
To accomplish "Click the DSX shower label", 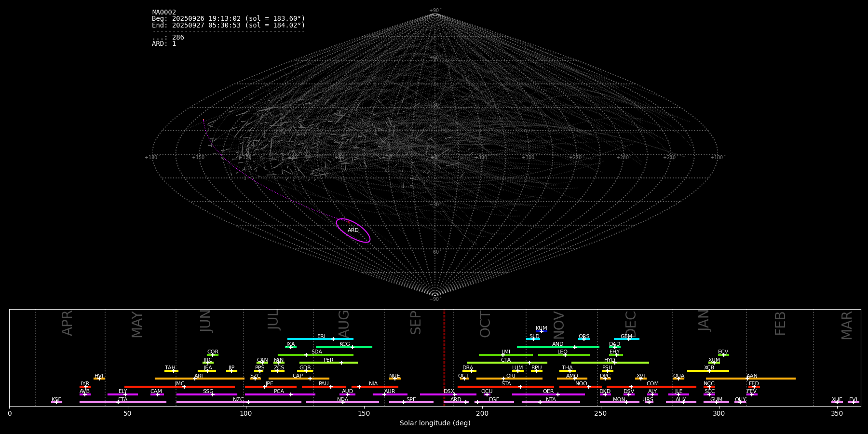I will click(x=449, y=392).
